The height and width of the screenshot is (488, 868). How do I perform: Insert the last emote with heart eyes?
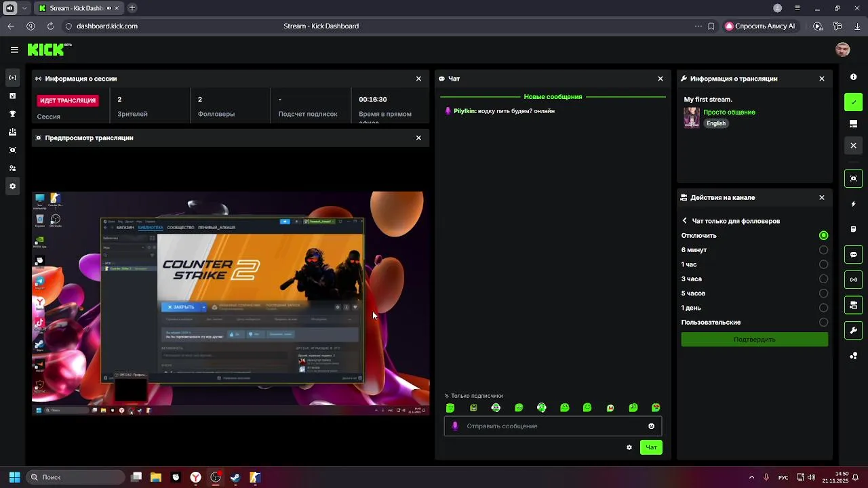coord(656,408)
